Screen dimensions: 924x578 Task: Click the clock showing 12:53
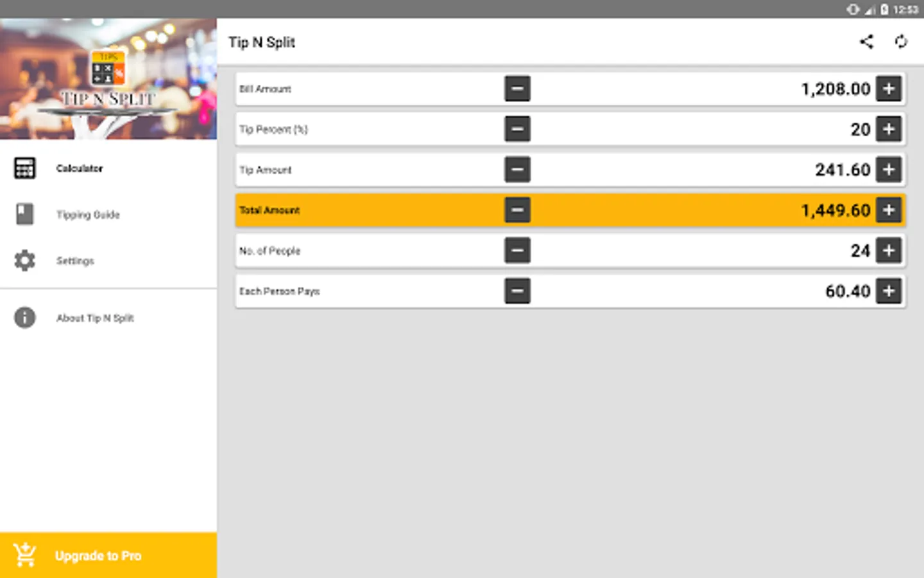pos(905,9)
